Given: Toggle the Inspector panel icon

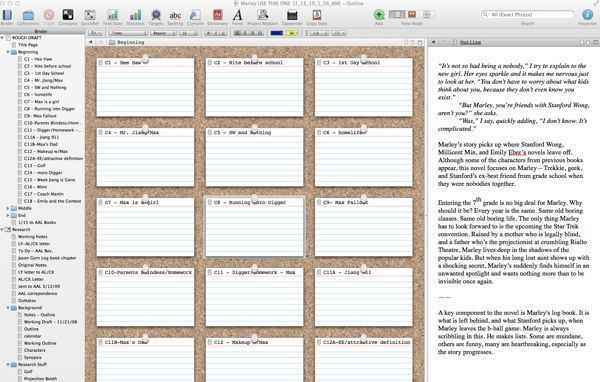Looking at the screenshot, I should (x=587, y=15).
